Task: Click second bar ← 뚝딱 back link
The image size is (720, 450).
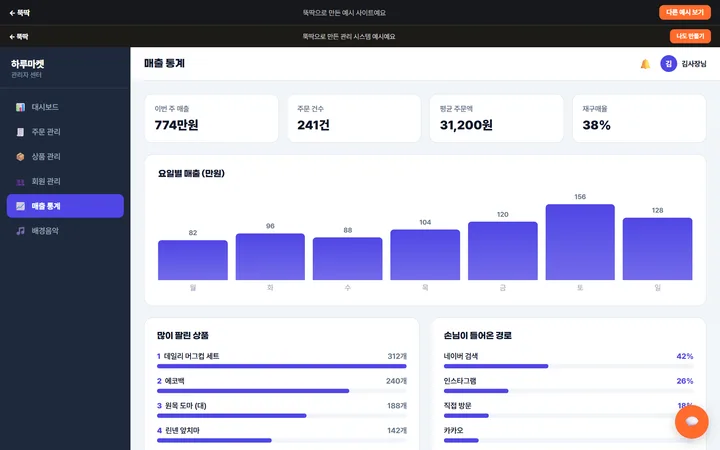Action: pyautogui.click(x=19, y=37)
